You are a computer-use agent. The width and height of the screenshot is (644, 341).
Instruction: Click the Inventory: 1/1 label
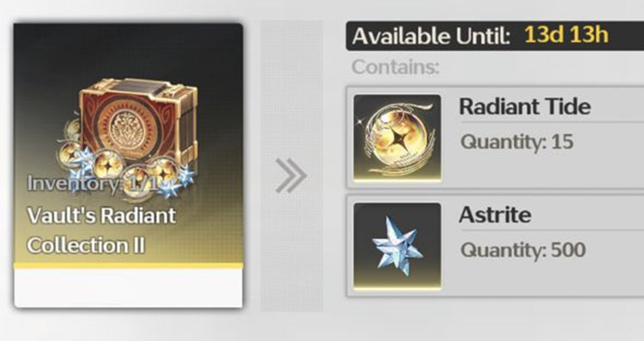[94, 183]
